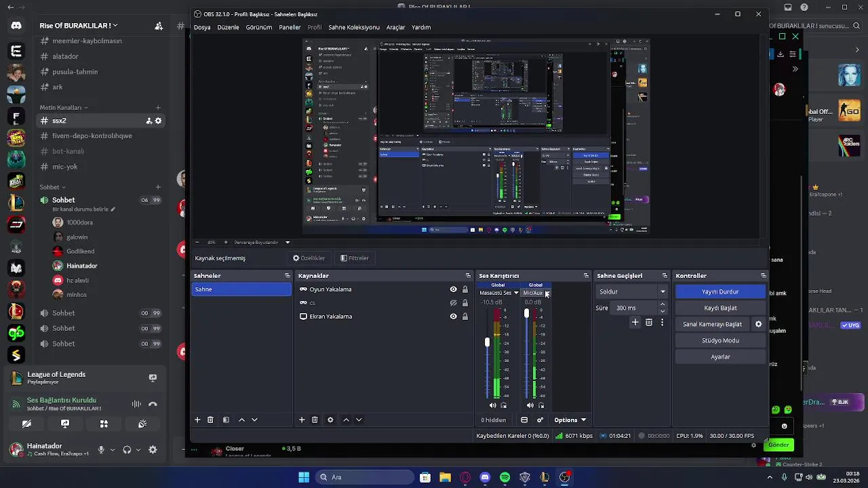Open advanced audio properties gears icon
Viewport: 868px width, 488px height.
pos(540,420)
